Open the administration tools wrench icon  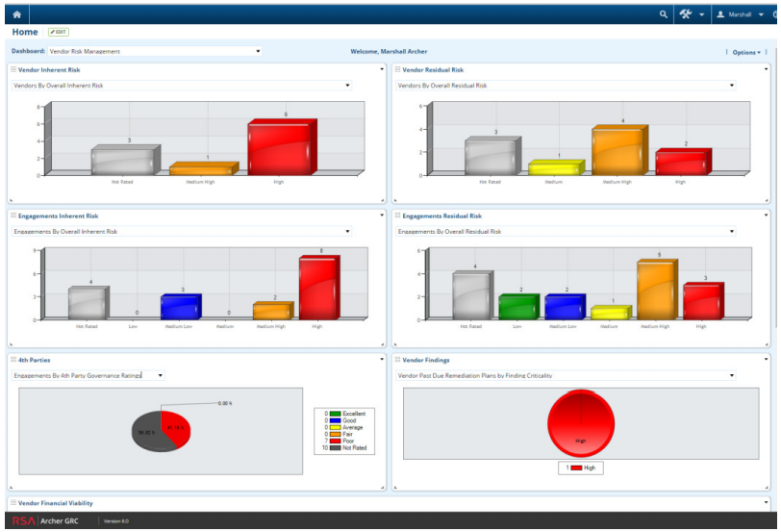tap(686, 14)
